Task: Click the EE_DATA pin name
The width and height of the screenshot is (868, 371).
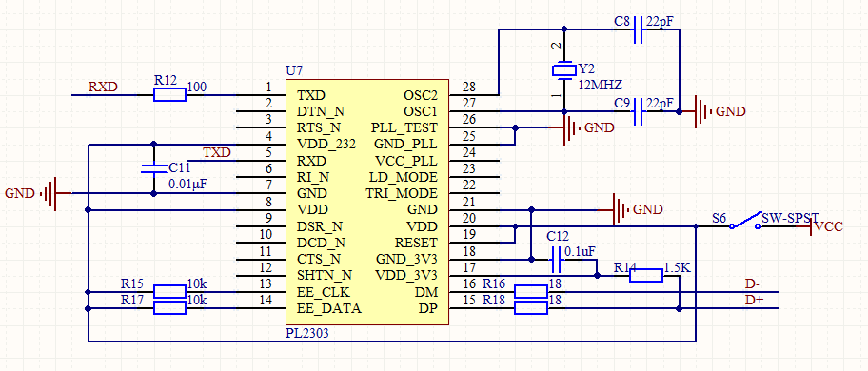Action: click(328, 308)
